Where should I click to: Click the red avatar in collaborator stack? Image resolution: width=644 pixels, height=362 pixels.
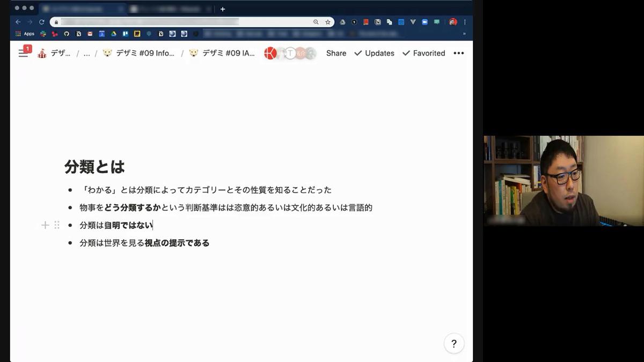pyautogui.click(x=271, y=53)
